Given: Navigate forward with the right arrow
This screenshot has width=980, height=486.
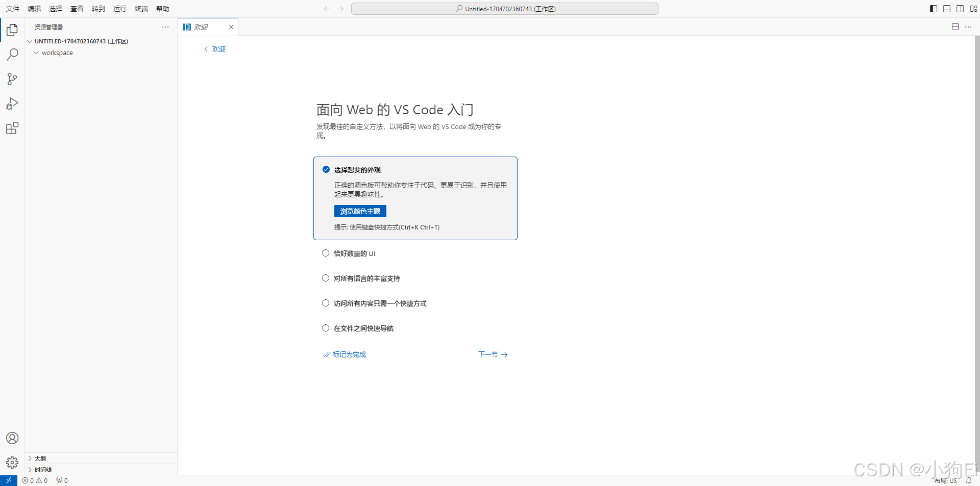Looking at the screenshot, I should click(340, 9).
